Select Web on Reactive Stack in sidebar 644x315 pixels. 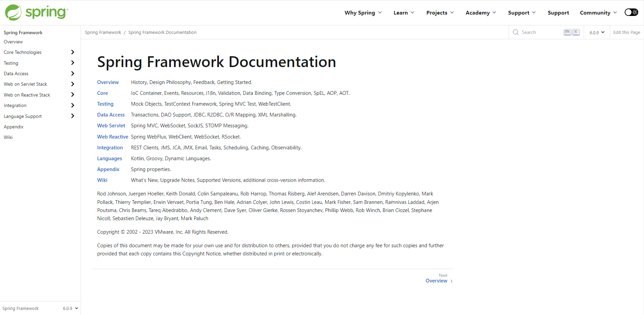click(27, 95)
